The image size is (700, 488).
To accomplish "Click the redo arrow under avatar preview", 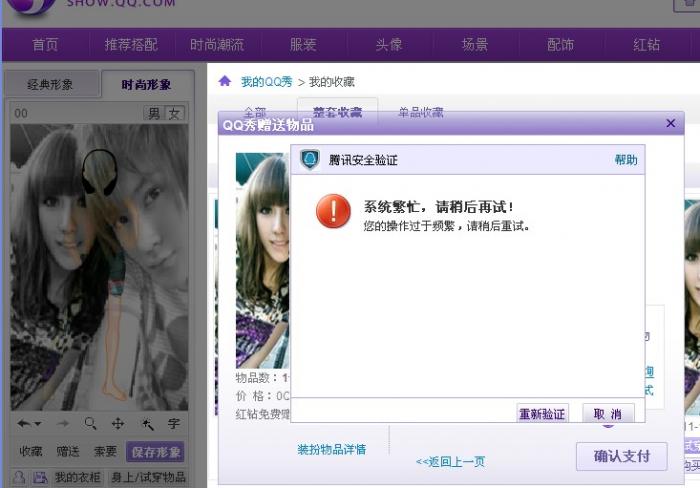I will [62, 424].
